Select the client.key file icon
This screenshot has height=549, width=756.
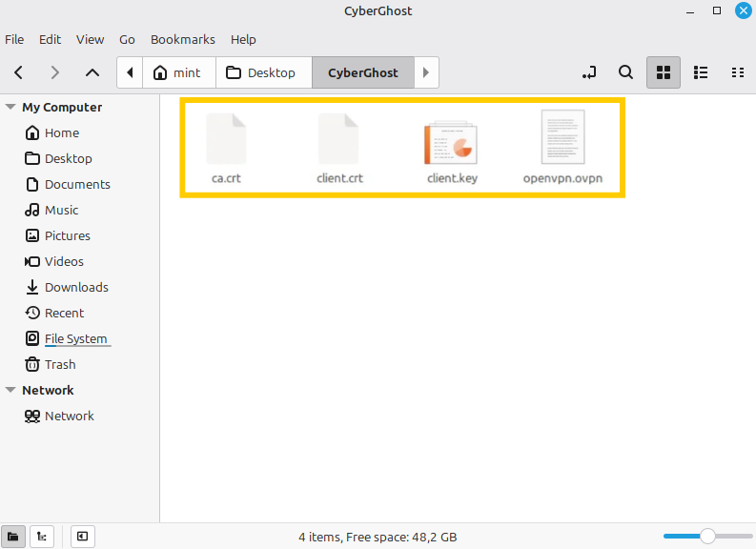coord(451,143)
